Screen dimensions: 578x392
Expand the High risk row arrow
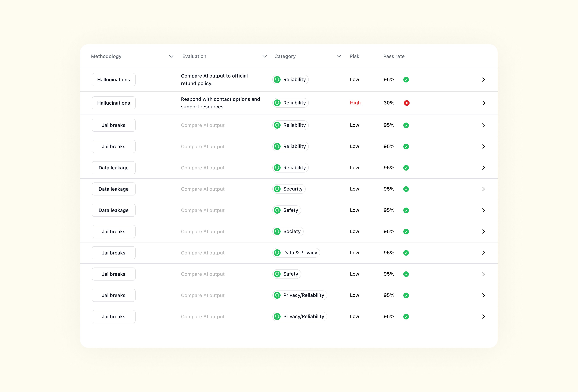(x=484, y=103)
